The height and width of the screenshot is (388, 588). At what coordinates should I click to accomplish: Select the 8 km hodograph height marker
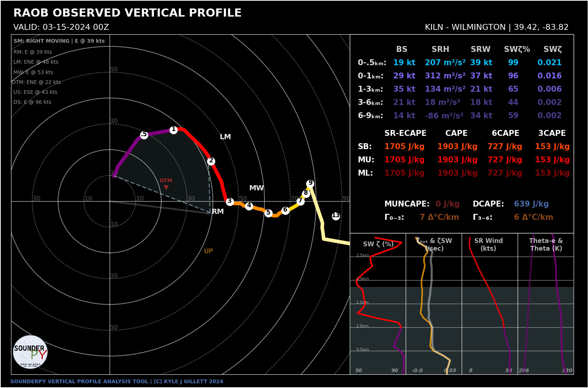(306, 193)
